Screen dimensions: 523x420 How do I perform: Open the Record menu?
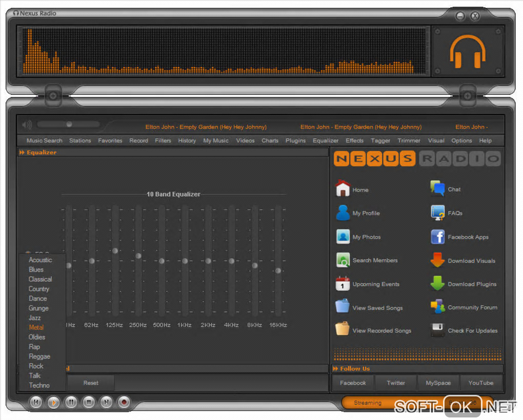click(x=139, y=140)
